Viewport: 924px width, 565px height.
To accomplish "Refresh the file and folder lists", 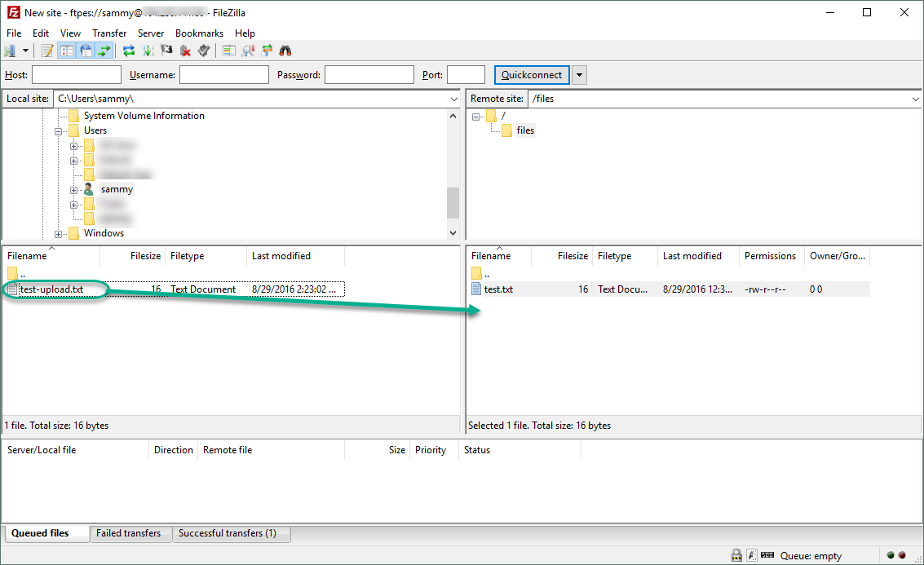I will [x=129, y=51].
